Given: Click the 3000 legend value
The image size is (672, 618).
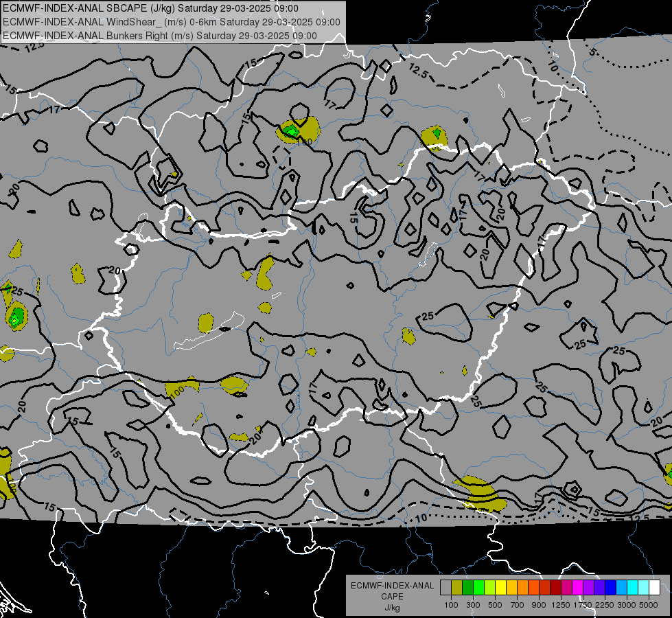Looking at the screenshot, I should pos(627,605).
